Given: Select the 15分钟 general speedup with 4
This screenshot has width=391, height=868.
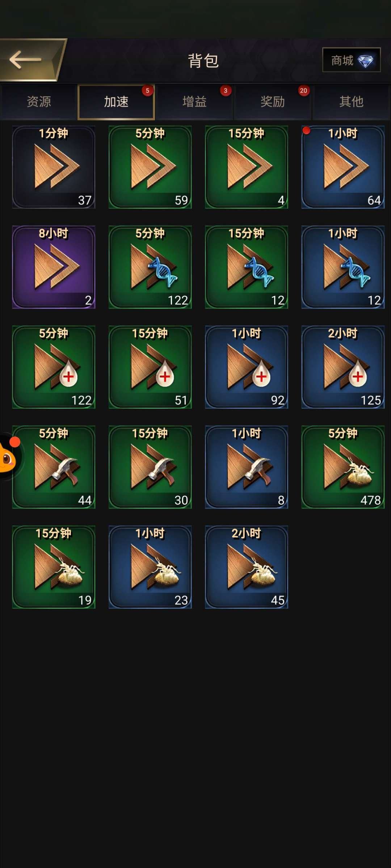Looking at the screenshot, I should coord(247,167).
